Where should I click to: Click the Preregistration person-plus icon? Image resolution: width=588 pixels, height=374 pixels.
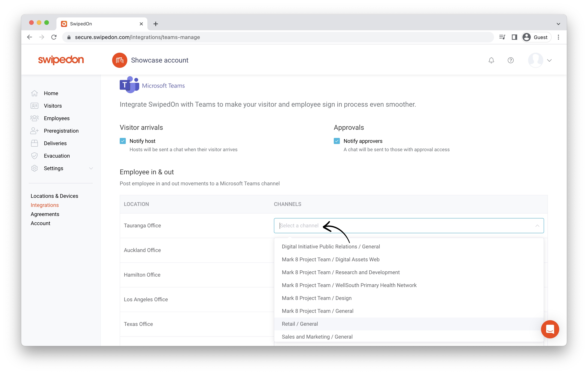tap(34, 131)
